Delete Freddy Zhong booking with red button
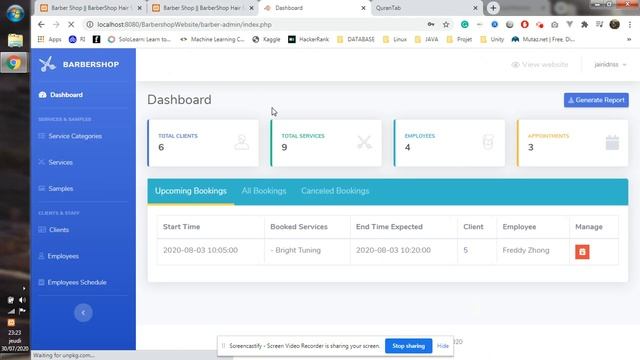Screen dimensions: 640x360 (582, 251)
